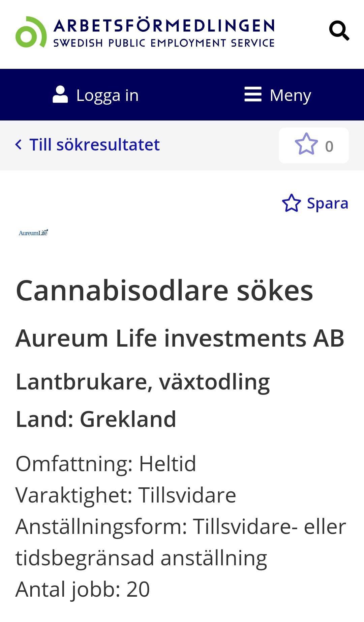Open saved ads via the star counter icon
This screenshot has width=364, height=622.
tap(306, 144)
